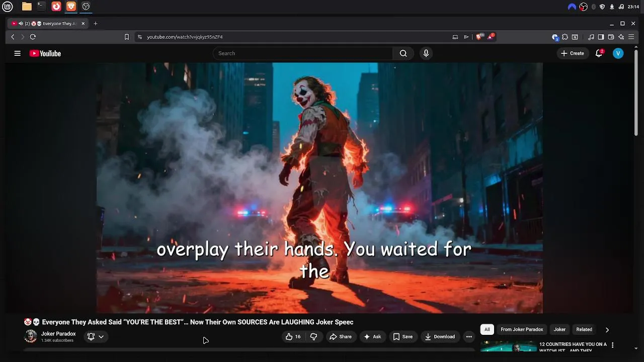Image resolution: width=644 pixels, height=362 pixels.
Task: Share the video
Action: click(x=341, y=337)
